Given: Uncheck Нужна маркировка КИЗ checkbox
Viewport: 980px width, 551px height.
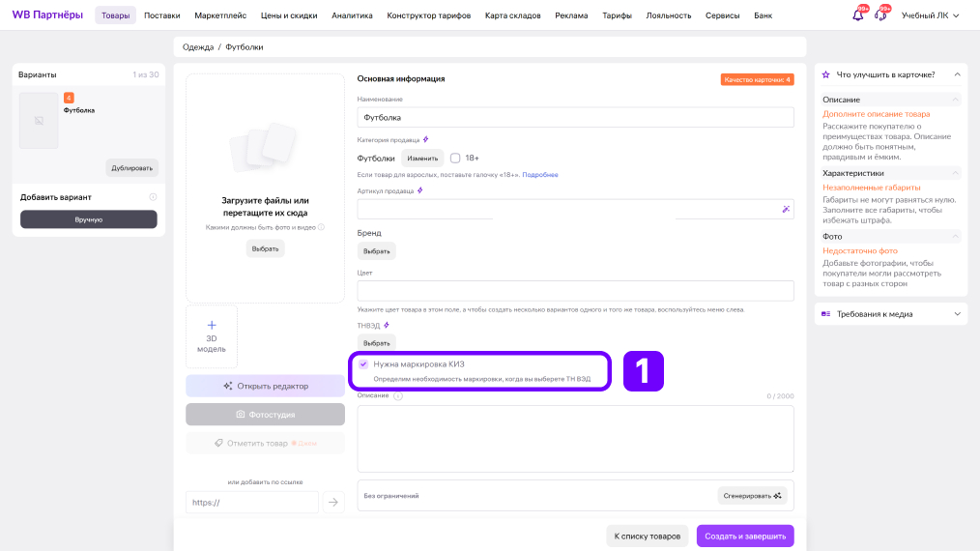Looking at the screenshot, I should pos(363,364).
